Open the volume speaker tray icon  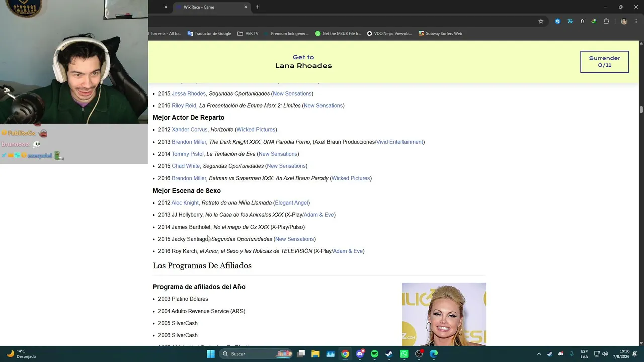(x=605, y=354)
